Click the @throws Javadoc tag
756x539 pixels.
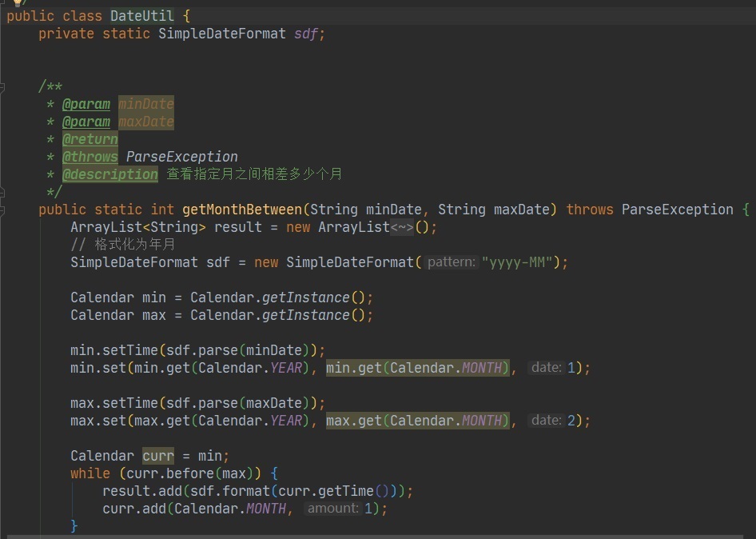pyautogui.click(x=90, y=157)
